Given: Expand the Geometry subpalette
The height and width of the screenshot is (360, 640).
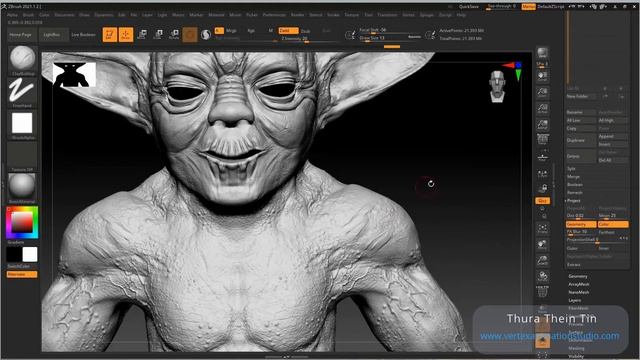Looking at the screenshot, I should pos(578,276).
